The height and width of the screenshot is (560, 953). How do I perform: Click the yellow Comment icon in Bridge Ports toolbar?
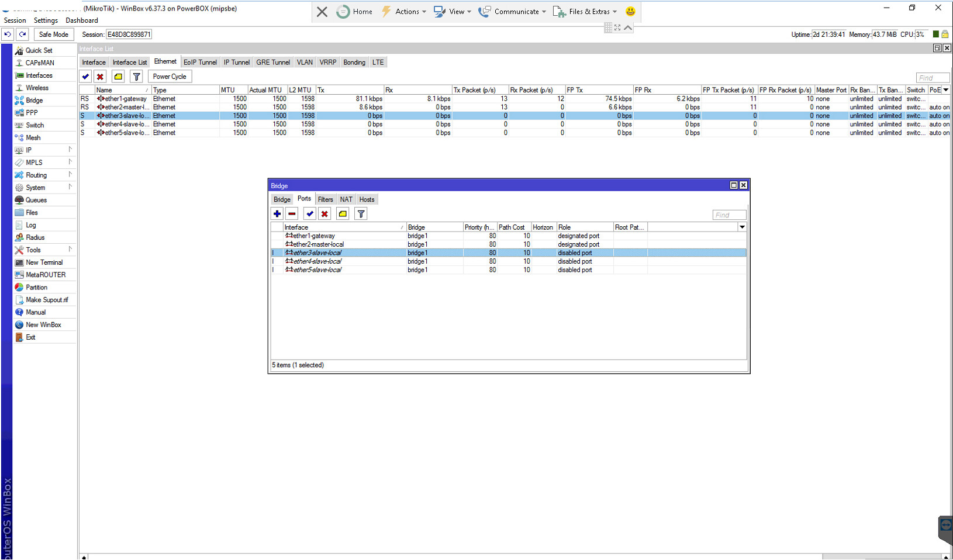pos(343,214)
